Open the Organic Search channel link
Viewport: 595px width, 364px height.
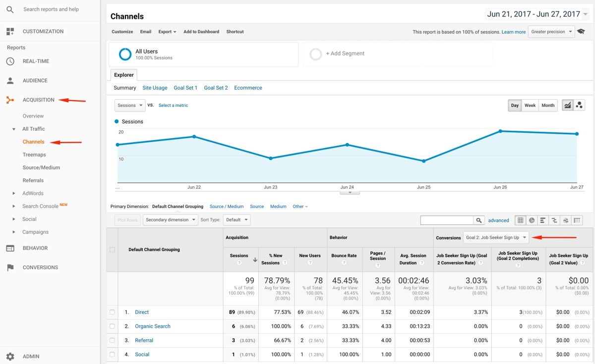[x=153, y=326]
